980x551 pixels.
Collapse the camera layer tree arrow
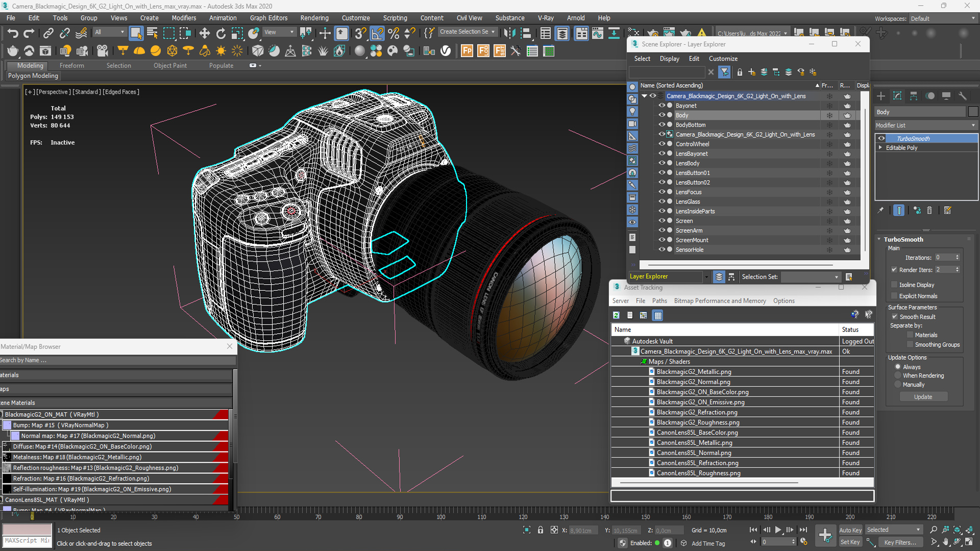[x=644, y=96]
